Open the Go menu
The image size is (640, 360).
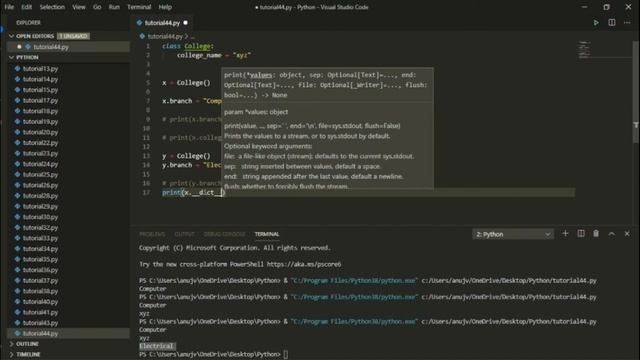coord(97,7)
